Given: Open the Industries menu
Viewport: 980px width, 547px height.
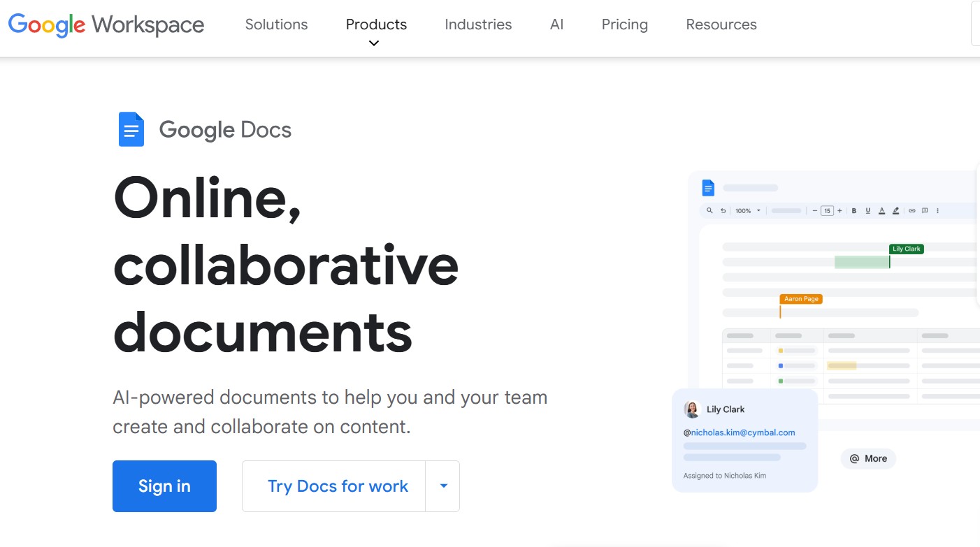Looking at the screenshot, I should 478,24.
